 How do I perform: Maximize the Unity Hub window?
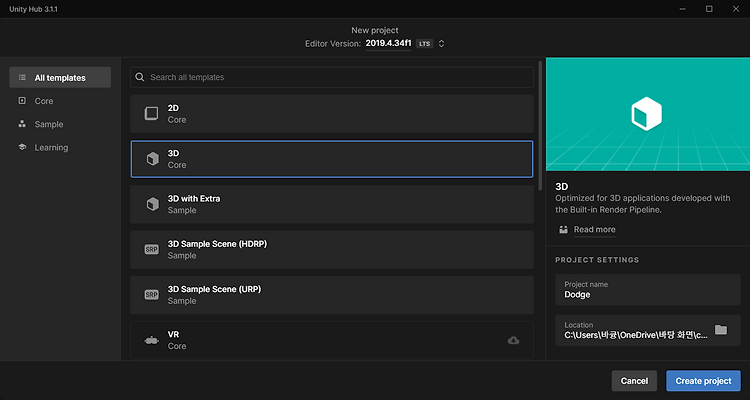click(709, 9)
